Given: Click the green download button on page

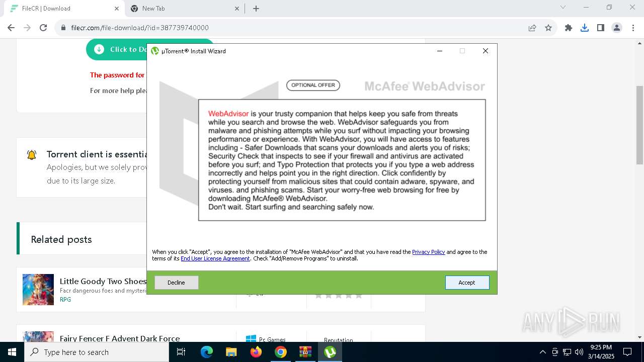Looking at the screenshot, I should coord(117,49).
